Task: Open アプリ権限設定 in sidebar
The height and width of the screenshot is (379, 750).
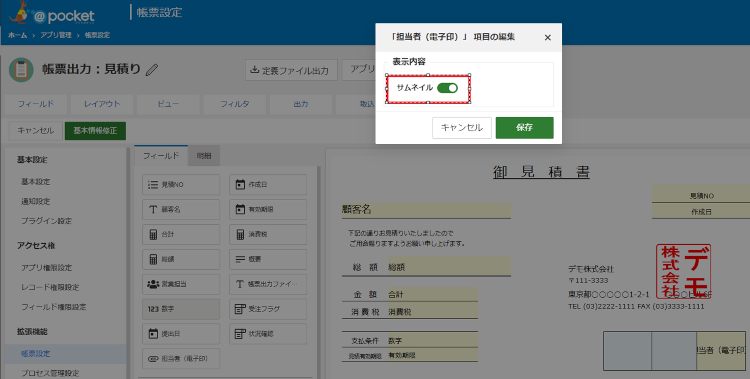Action: click(x=46, y=268)
